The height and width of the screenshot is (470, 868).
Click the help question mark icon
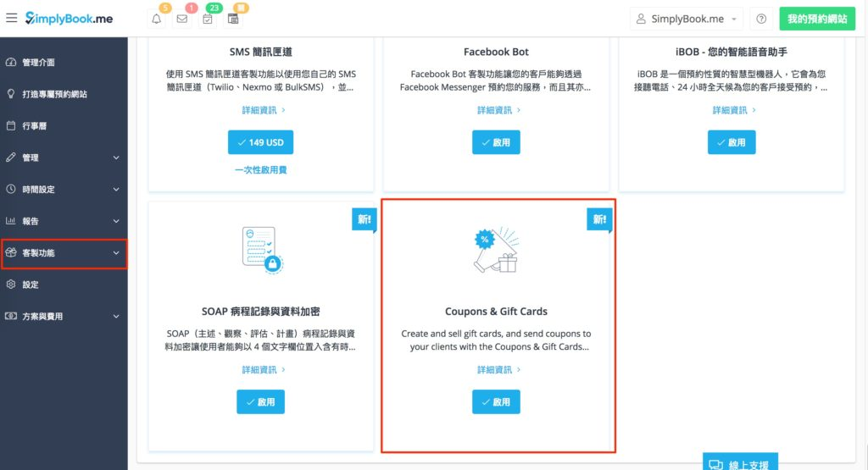(761, 19)
